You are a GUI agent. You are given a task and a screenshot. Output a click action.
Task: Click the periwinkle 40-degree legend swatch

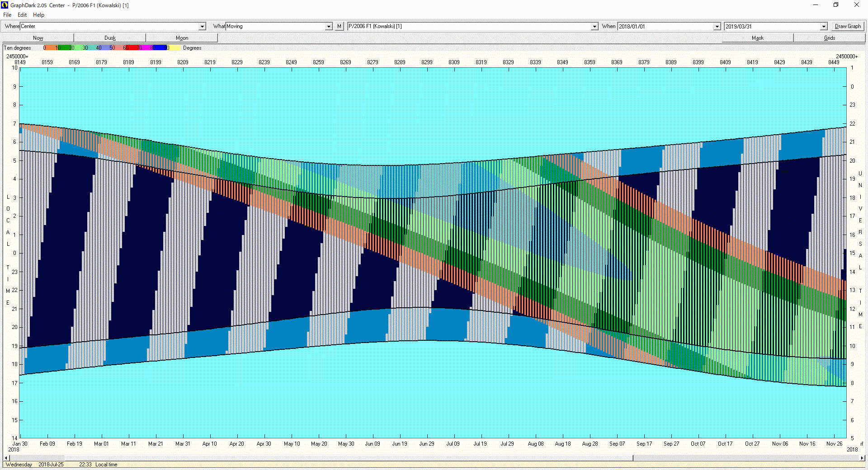(x=104, y=48)
